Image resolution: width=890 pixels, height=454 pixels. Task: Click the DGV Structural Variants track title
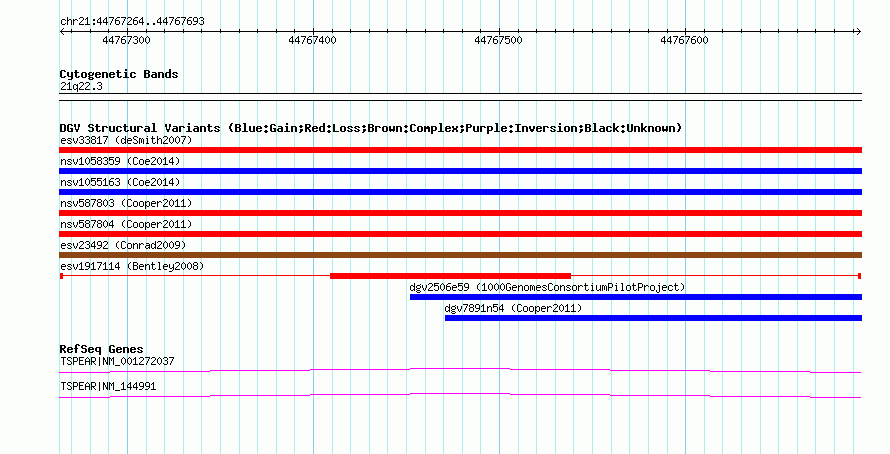[x=371, y=128]
